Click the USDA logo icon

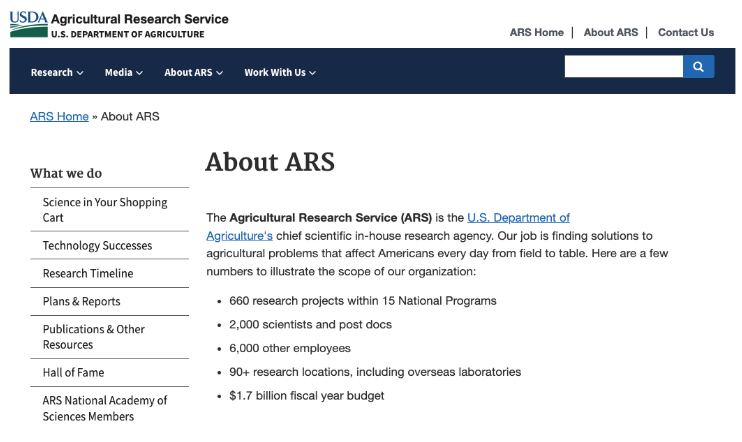click(28, 24)
